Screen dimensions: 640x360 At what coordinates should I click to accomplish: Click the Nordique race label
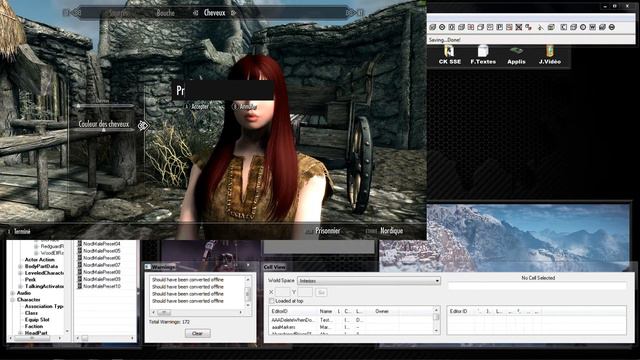[391, 231]
